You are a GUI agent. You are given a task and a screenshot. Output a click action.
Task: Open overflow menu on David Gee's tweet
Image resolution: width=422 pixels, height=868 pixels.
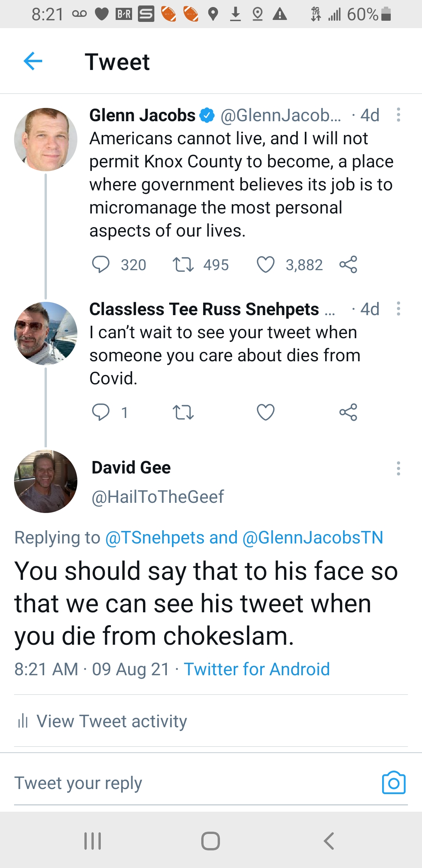coord(398,468)
